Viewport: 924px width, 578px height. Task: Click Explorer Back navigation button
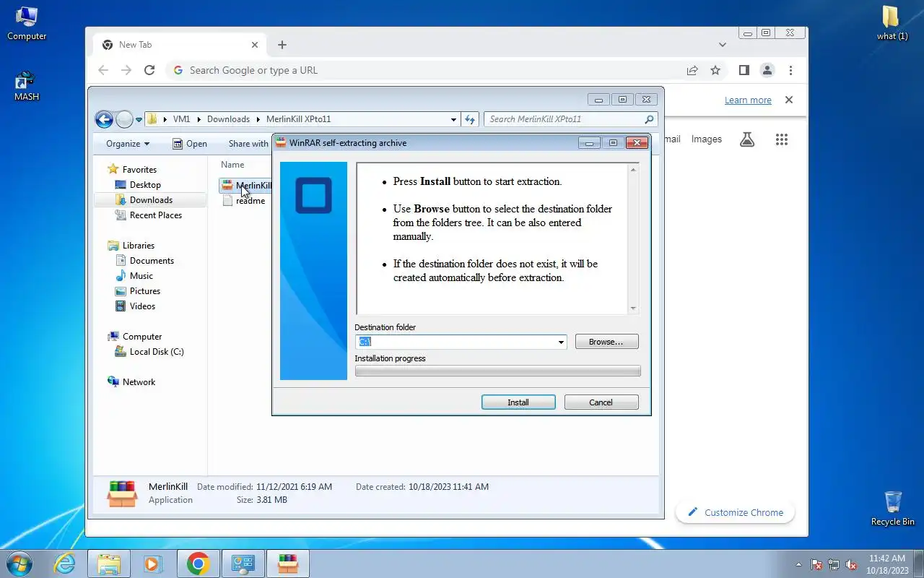click(104, 119)
